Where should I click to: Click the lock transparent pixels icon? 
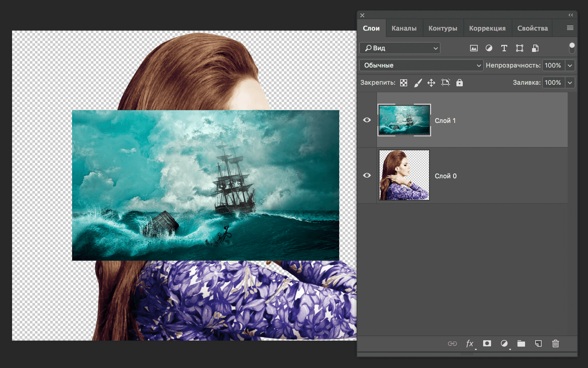(x=404, y=83)
